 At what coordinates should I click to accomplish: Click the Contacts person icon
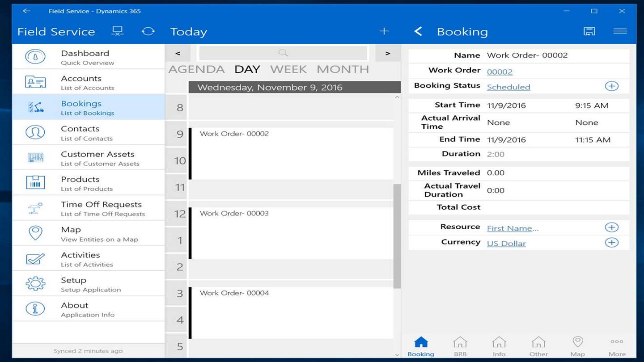click(x=35, y=133)
